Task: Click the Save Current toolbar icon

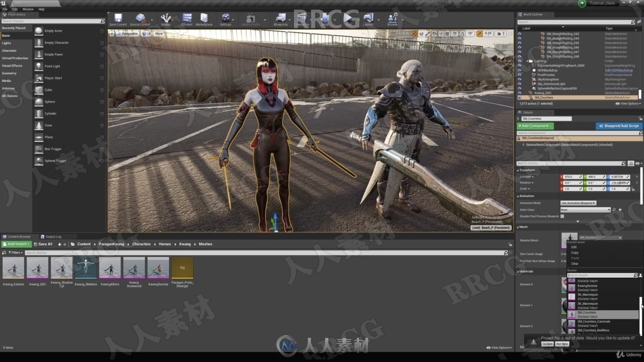Action: tap(118, 20)
